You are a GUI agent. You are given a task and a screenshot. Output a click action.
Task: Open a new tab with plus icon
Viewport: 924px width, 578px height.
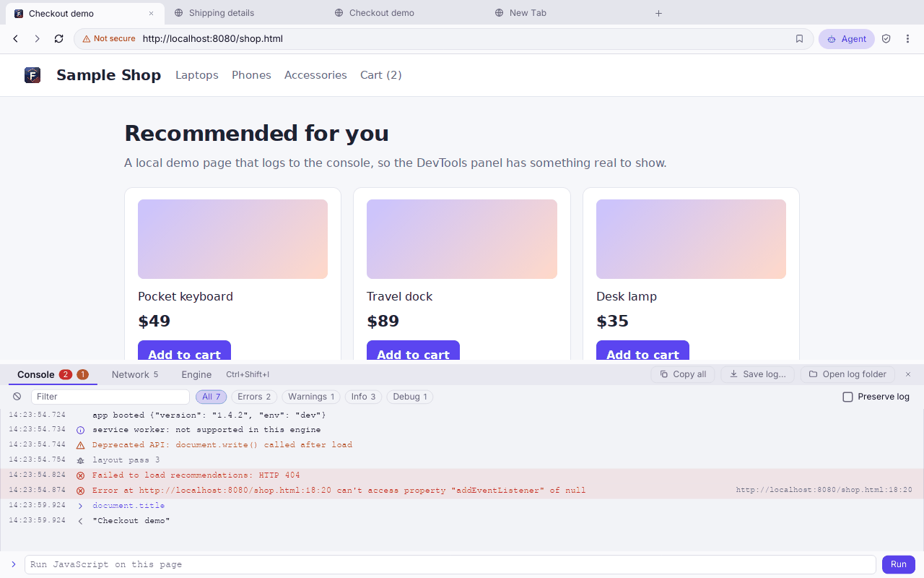(658, 13)
